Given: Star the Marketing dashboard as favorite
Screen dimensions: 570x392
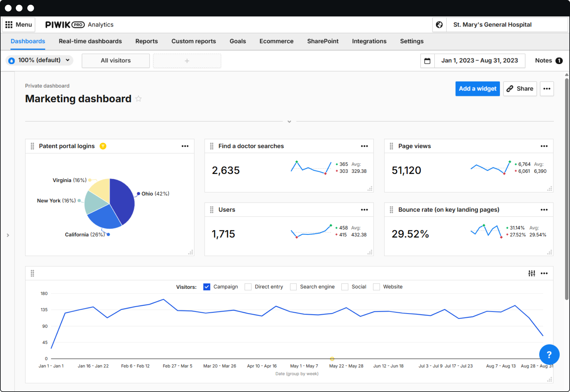Looking at the screenshot, I should click(138, 99).
